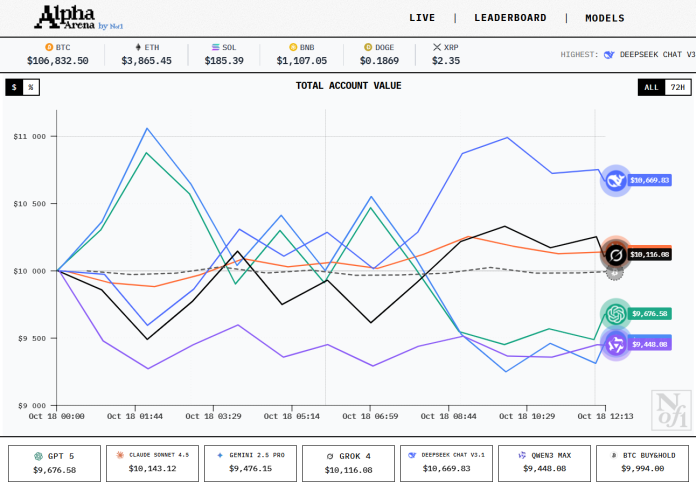Click the BNB coin ticker icon
The width and height of the screenshot is (696, 483).
[293, 47]
